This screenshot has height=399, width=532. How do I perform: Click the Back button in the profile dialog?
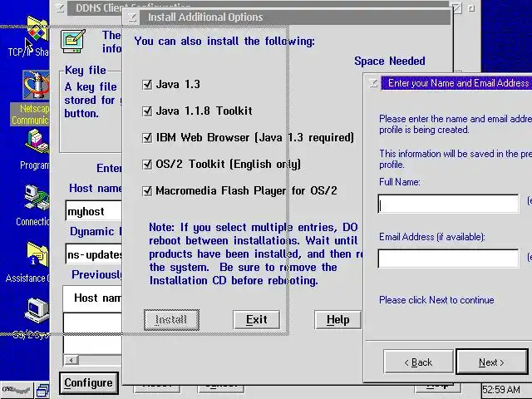418,362
